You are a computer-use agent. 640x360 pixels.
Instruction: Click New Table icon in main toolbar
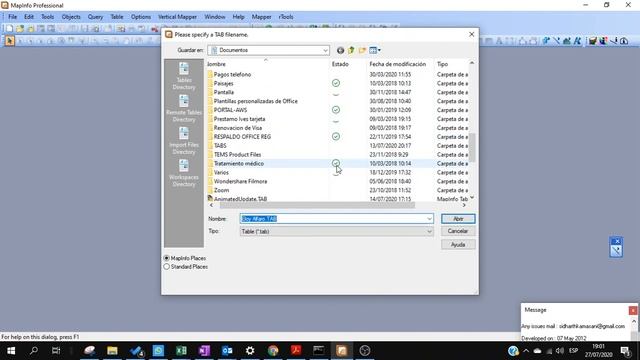point(9,29)
